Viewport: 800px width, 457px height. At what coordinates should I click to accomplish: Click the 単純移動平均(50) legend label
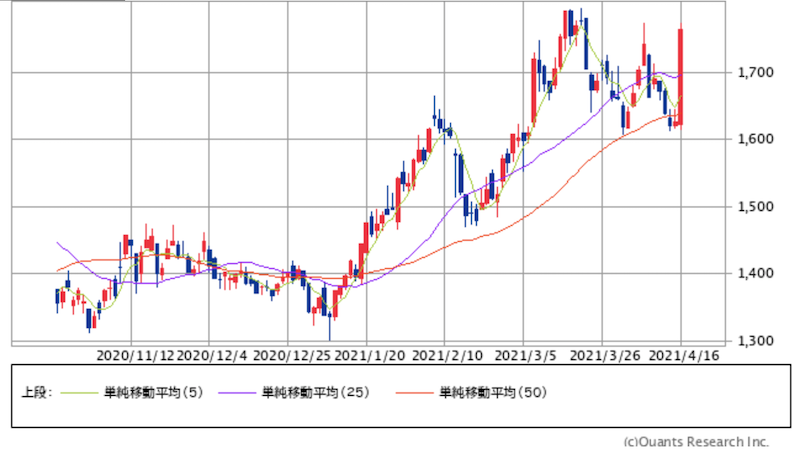coord(493,392)
